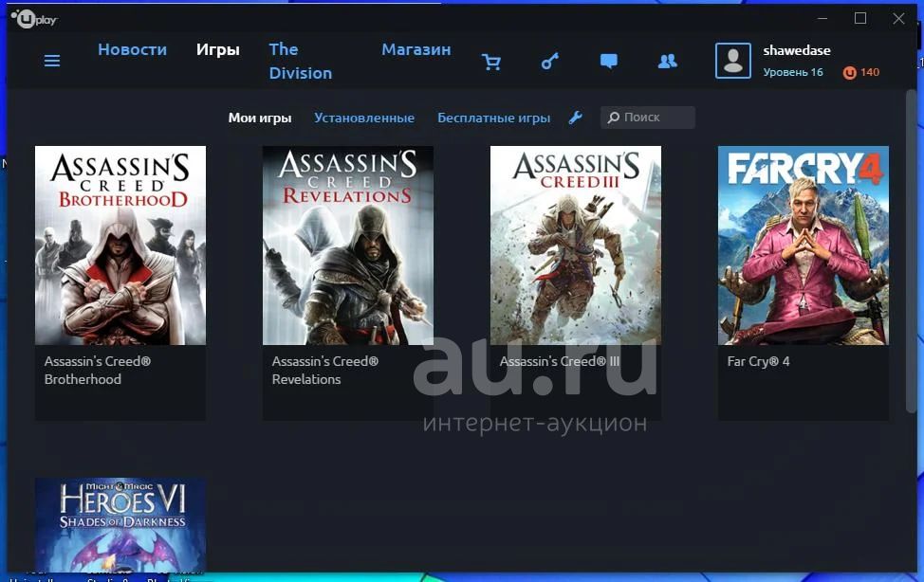The width and height of the screenshot is (924, 582).
Task: Open the key activation icon
Action: pyautogui.click(x=550, y=61)
